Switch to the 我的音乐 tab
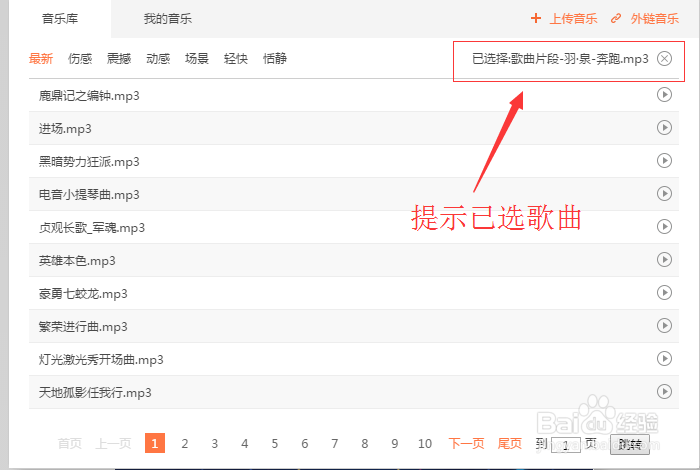Image resolution: width=700 pixels, height=470 pixels. point(167,19)
